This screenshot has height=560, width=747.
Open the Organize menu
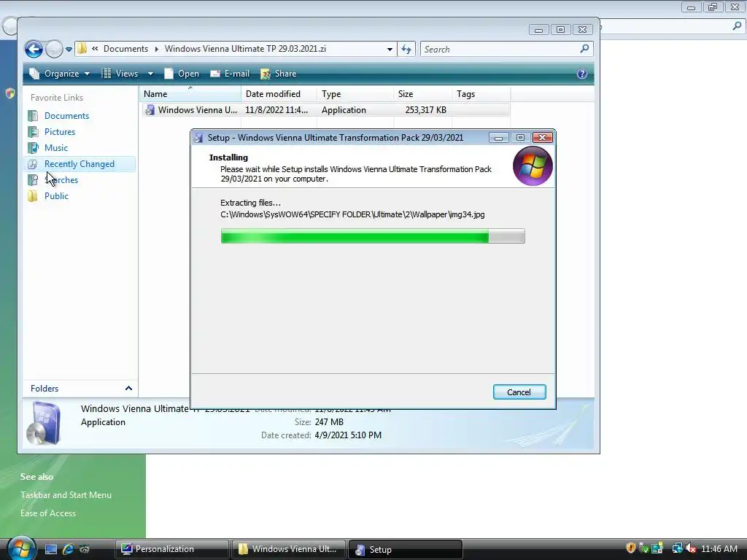[60, 74]
